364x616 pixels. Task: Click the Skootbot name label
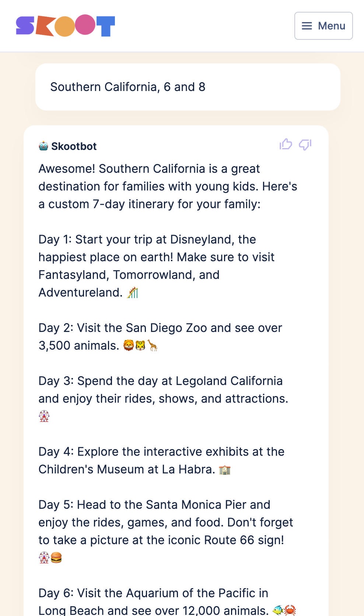point(74,146)
